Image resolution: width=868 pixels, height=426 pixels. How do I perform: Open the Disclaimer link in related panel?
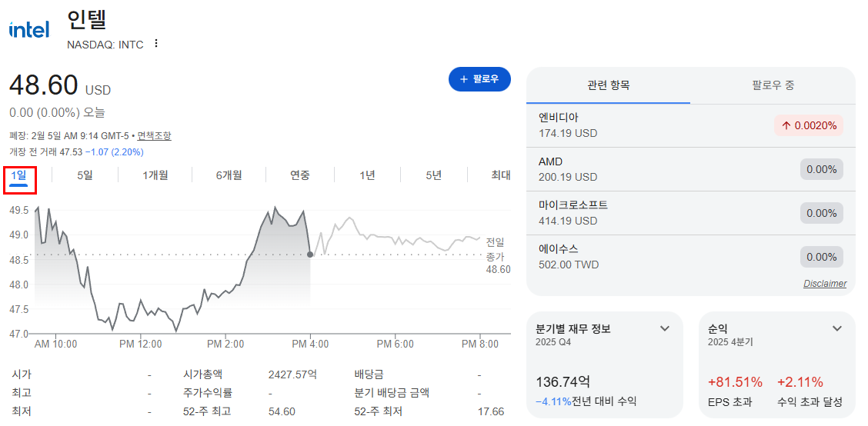click(x=825, y=284)
